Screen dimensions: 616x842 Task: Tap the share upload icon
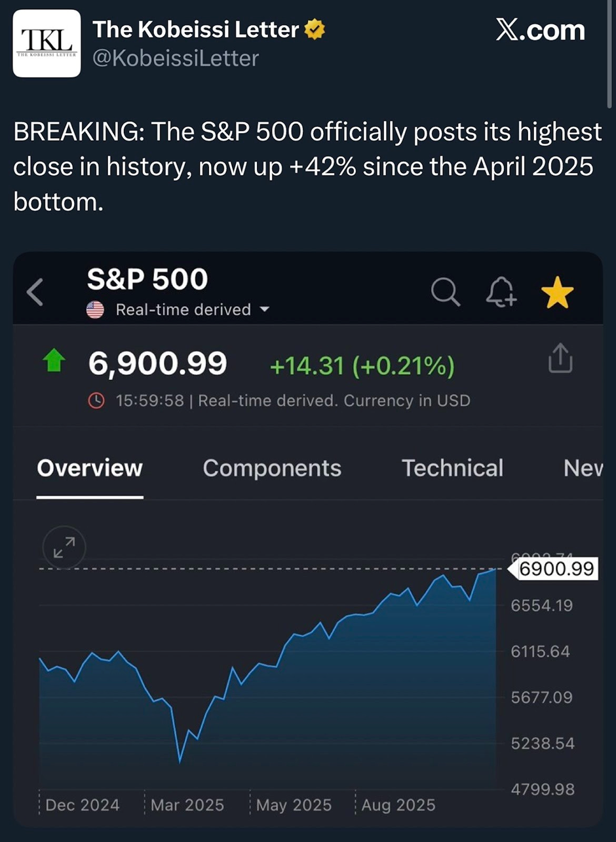pos(560,359)
